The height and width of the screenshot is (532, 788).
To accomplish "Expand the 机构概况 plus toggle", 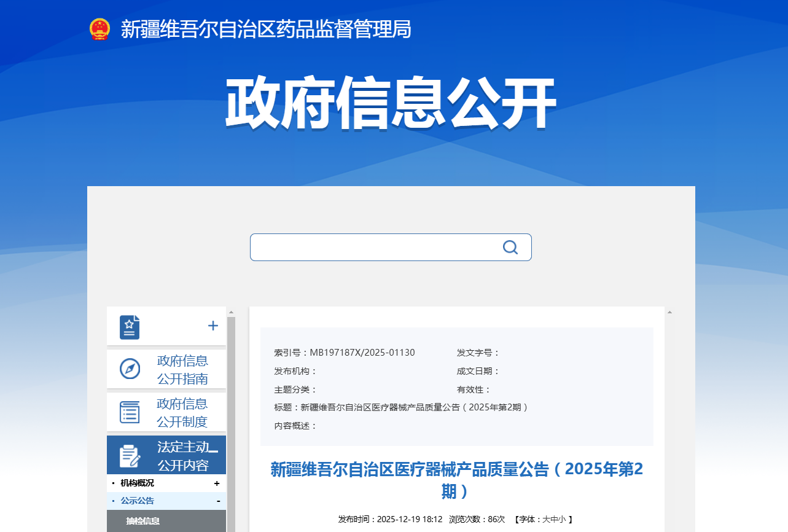I will click(x=217, y=483).
